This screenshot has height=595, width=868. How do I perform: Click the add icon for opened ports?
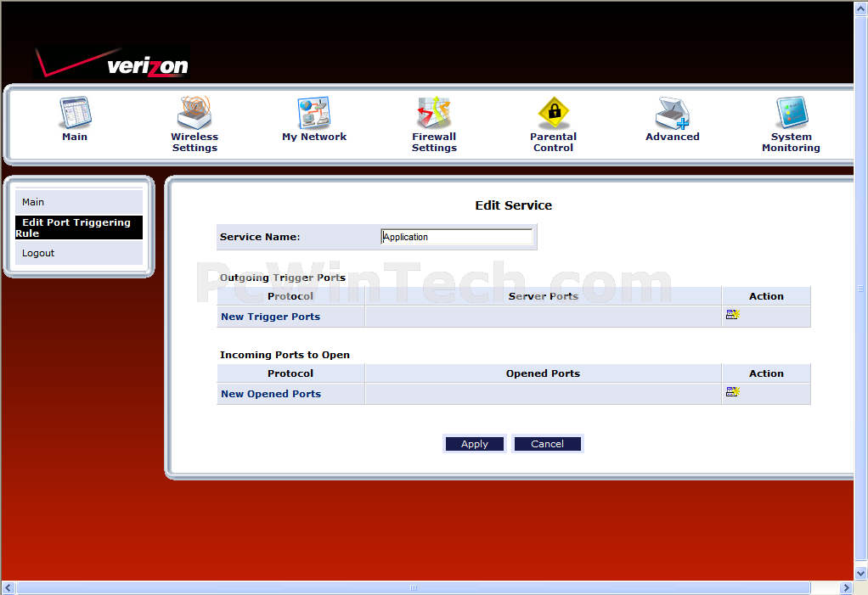(x=732, y=392)
